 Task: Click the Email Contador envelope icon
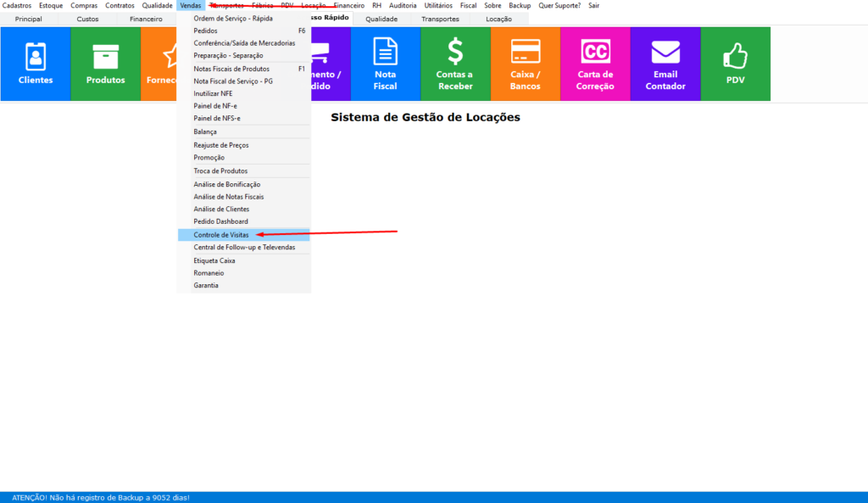point(665,52)
